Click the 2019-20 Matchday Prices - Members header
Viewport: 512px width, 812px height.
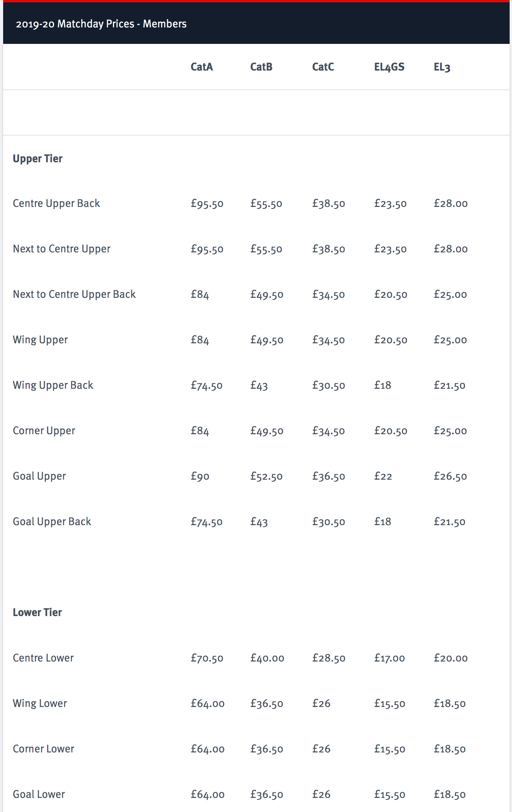(x=101, y=24)
